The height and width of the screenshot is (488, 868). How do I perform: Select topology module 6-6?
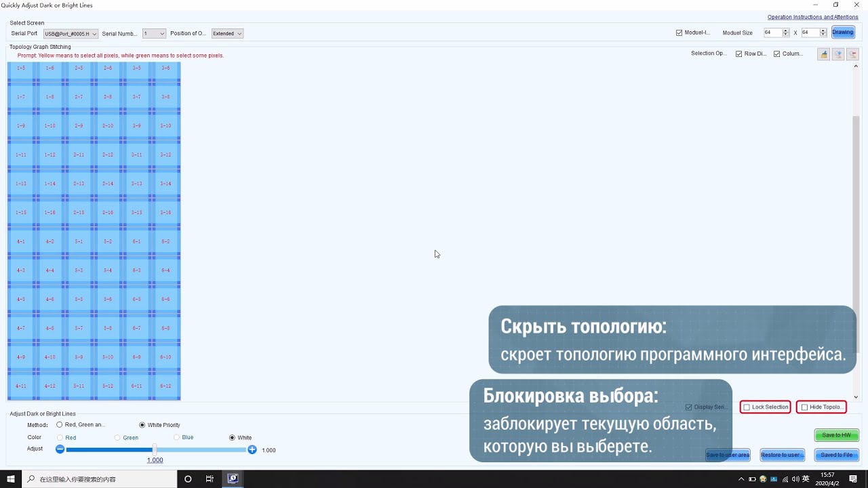(x=165, y=299)
